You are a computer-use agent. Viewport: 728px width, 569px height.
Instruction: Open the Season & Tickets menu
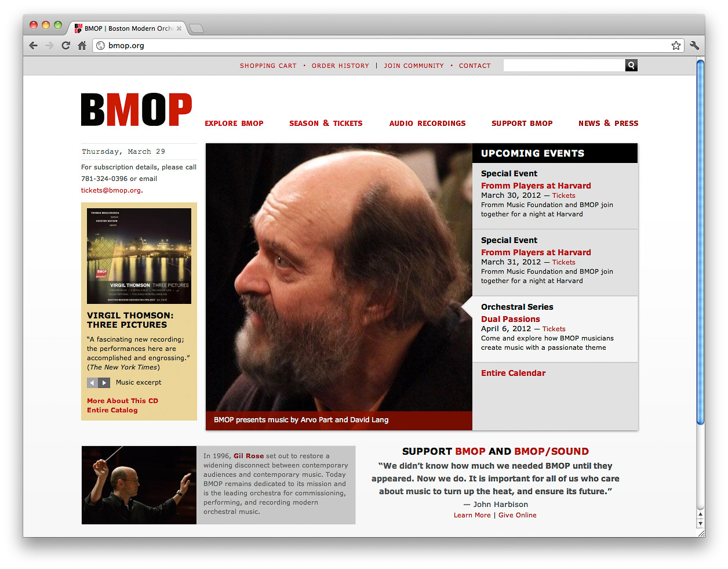[326, 124]
